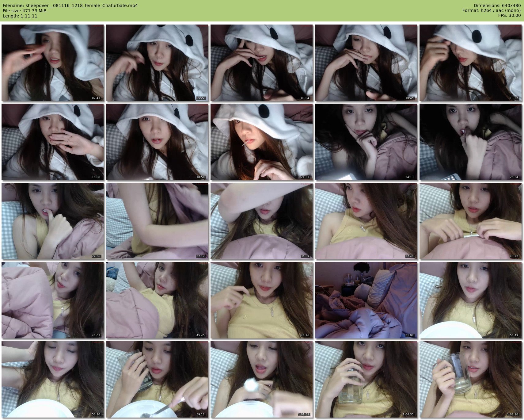Select the frame timestamped 1:01:53
The width and height of the screenshot is (524, 420).
(261, 379)
